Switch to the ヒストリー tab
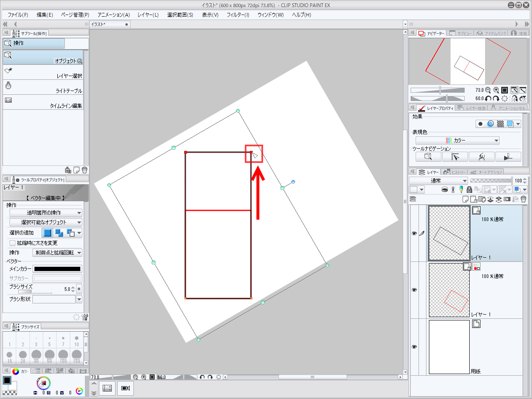The width and height of the screenshot is (532, 399). [455, 172]
